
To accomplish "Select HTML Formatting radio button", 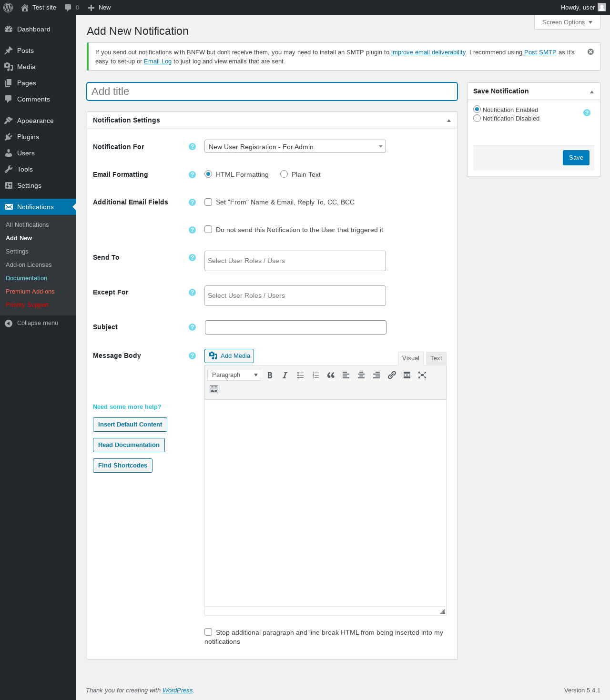I will [x=208, y=174].
